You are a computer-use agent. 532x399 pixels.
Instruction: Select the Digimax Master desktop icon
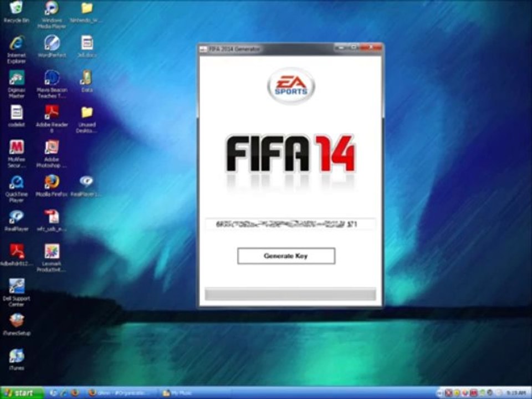click(x=16, y=84)
